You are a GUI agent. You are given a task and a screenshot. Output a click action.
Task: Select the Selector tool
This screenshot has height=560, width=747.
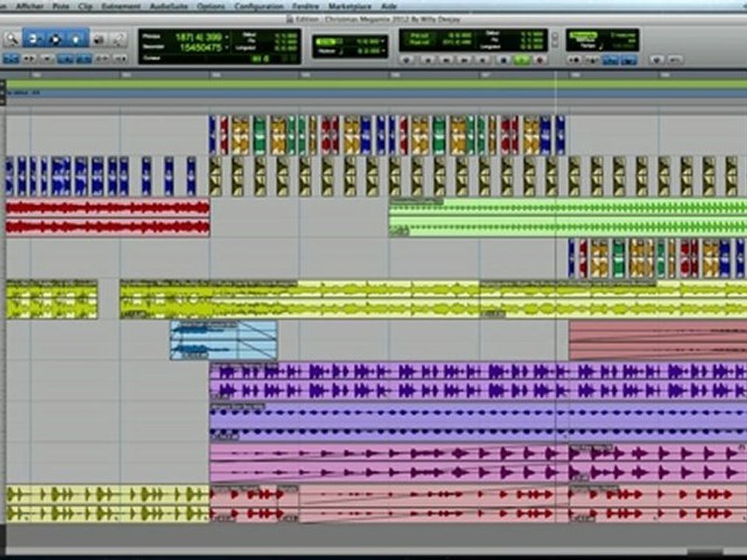click(55, 39)
